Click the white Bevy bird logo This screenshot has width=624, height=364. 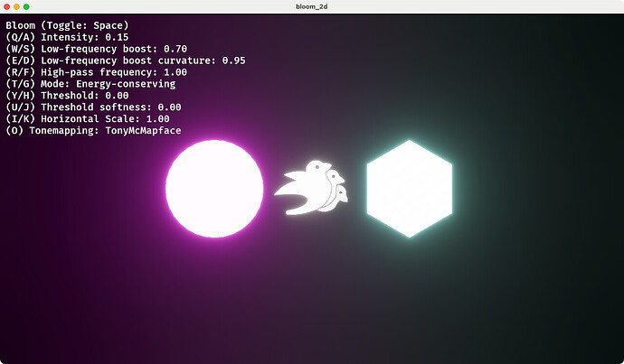(x=312, y=188)
